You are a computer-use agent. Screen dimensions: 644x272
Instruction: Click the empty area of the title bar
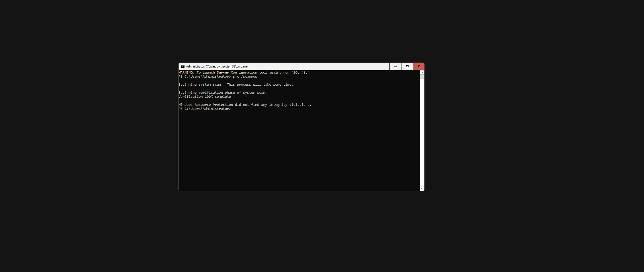(x=317, y=66)
